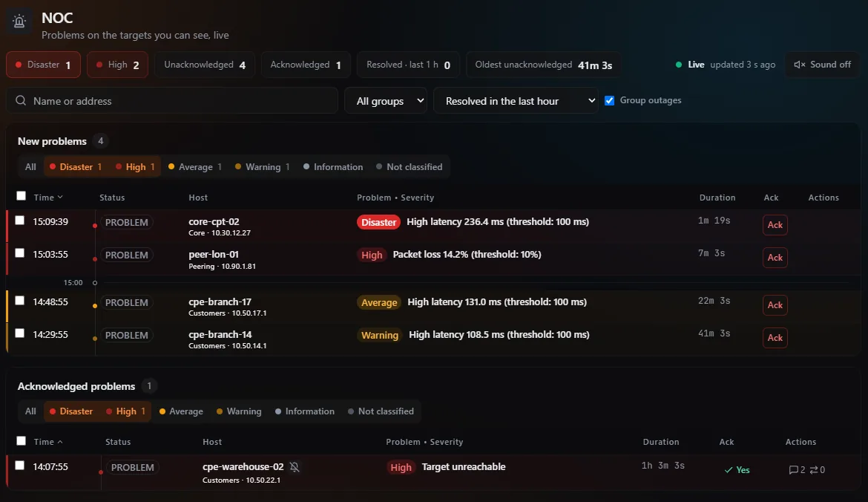Click the Unacknowledged 4 summary chip

(x=205, y=65)
